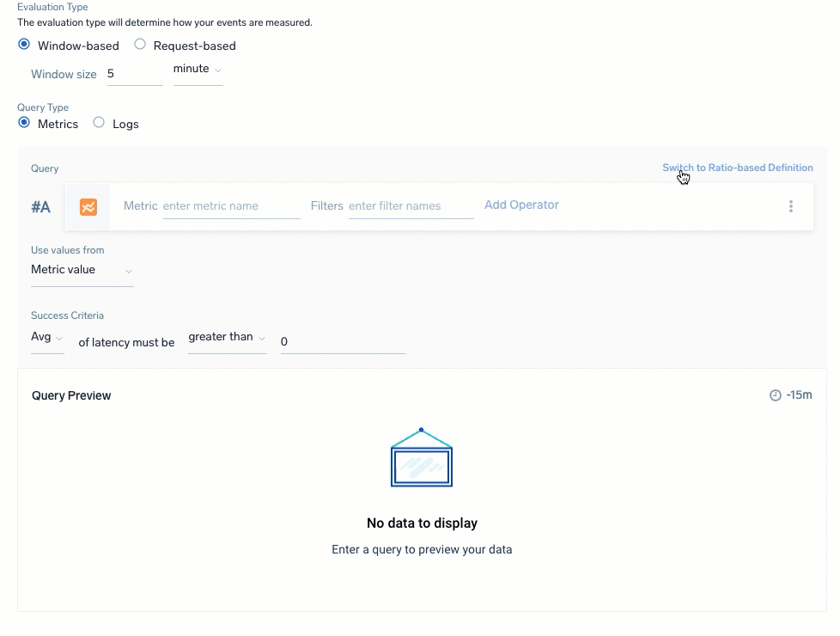This screenshot has height=636, width=840.
Task: Open the Avg aggregation dropdown
Action: 47,337
